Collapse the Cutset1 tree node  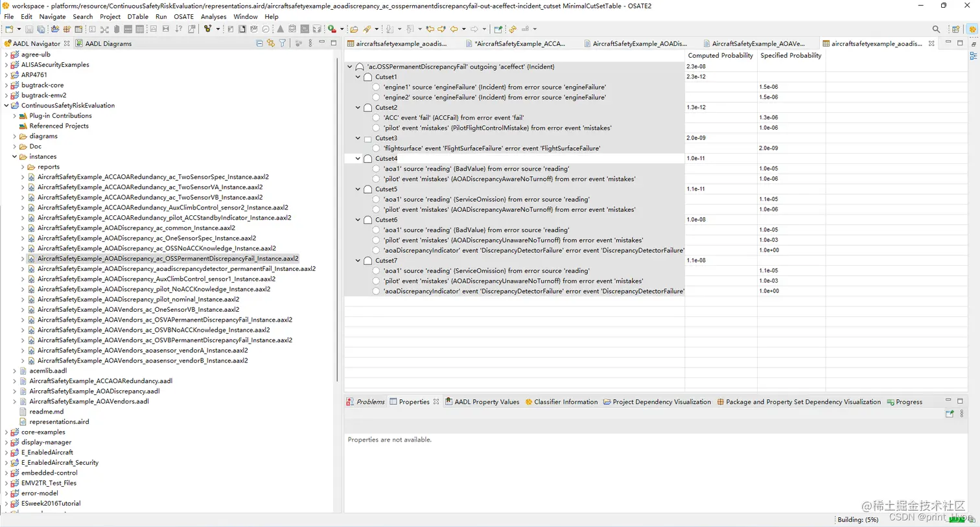coord(358,77)
